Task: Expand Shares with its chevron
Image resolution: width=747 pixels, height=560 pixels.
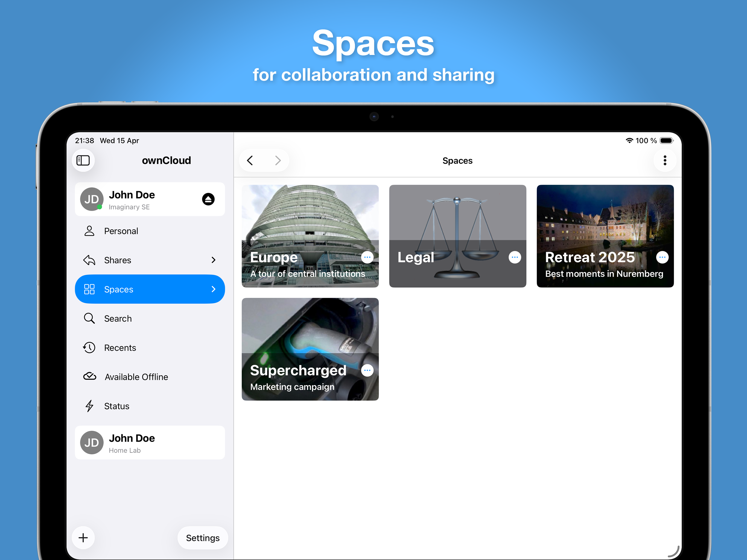Action: (214, 260)
